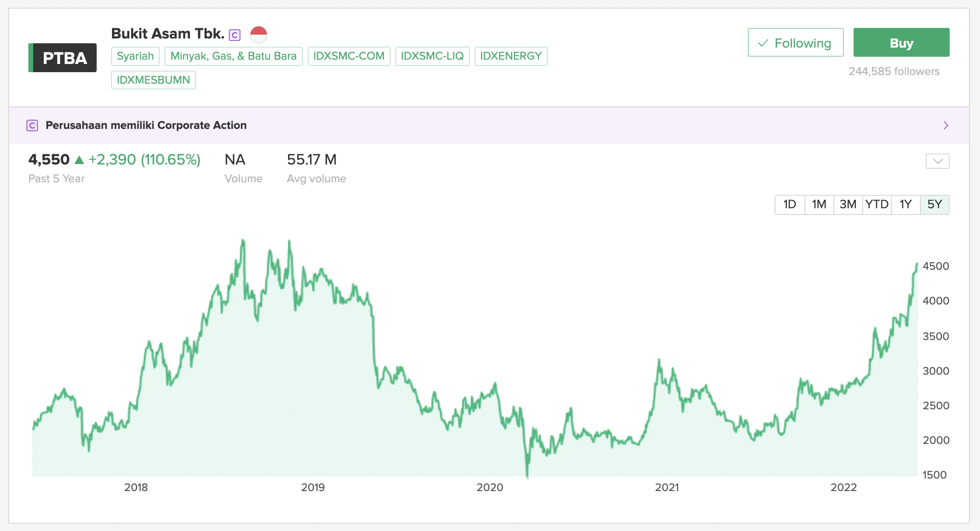This screenshot has height=531, width=980.
Task: Switch to the 1M chart range
Action: [819, 204]
